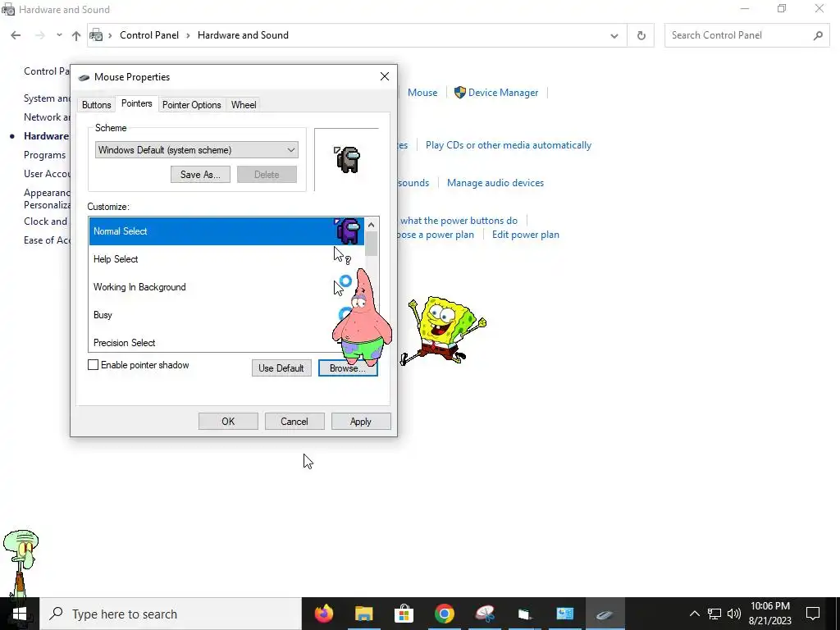Switch to the Buttons tab
Viewport: 840px width, 630px height.
(x=97, y=105)
